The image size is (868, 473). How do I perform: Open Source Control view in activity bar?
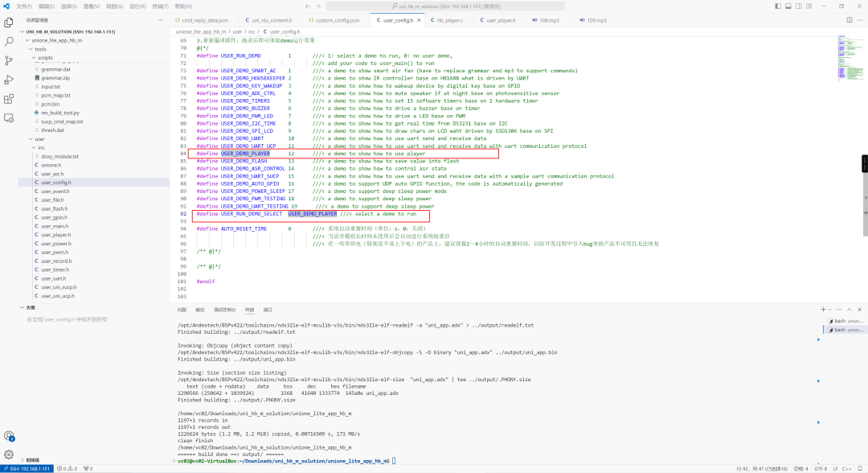click(10, 60)
